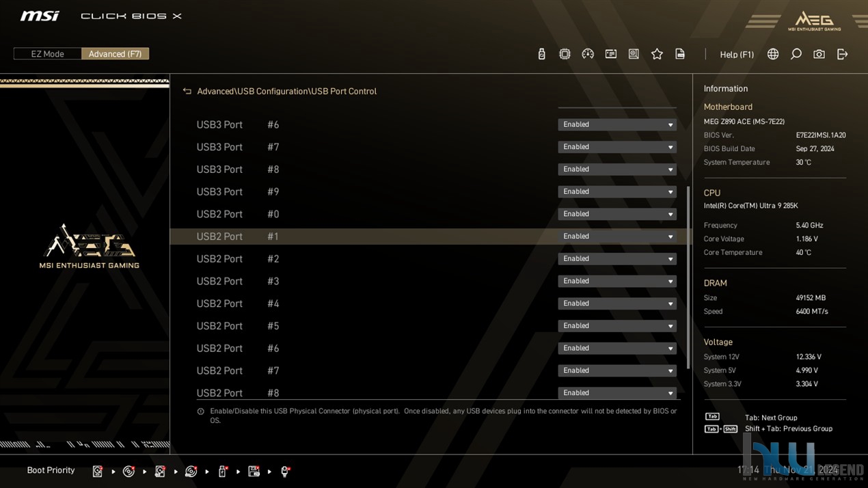Screen dimensions: 868x488
Task: Select the USB3 Port #9 row label
Action: pos(238,192)
